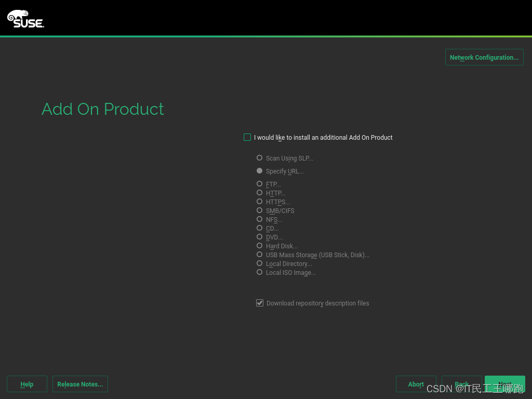The width and height of the screenshot is (532, 399).
Task: Select NFS repository option
Action: tap(259, 219)
